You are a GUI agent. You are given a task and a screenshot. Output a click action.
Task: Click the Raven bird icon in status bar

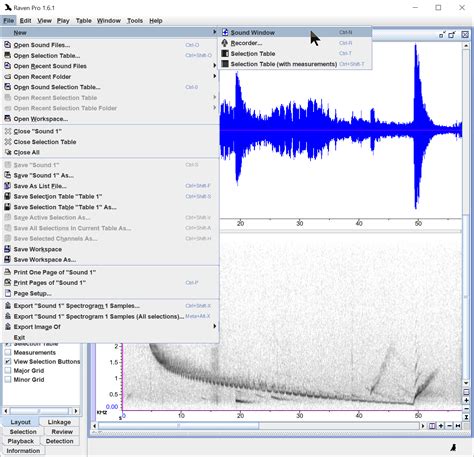tap(453, 447)
